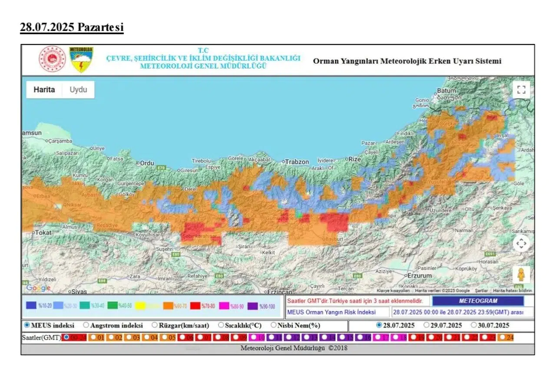Toggle fullscreen map view
Viewport: 556px width, 392px height.
(x=521, y=90)
